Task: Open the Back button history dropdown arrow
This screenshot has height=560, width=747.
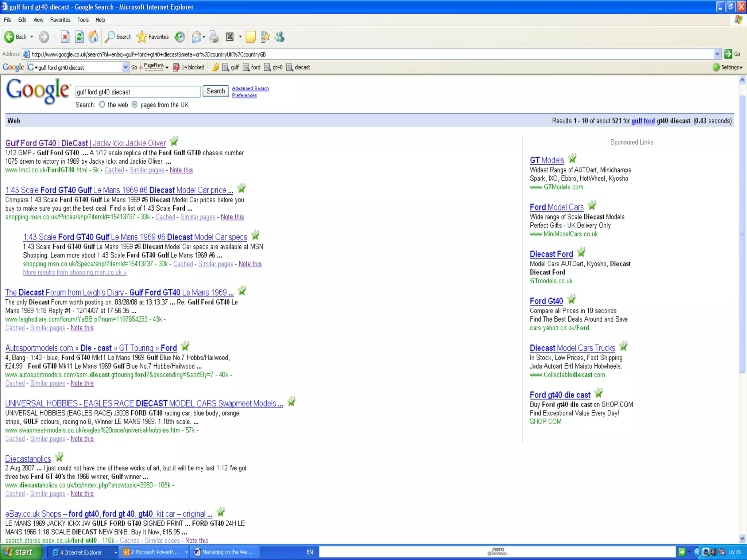Action: pyautogui.click(x=32, y=37)
